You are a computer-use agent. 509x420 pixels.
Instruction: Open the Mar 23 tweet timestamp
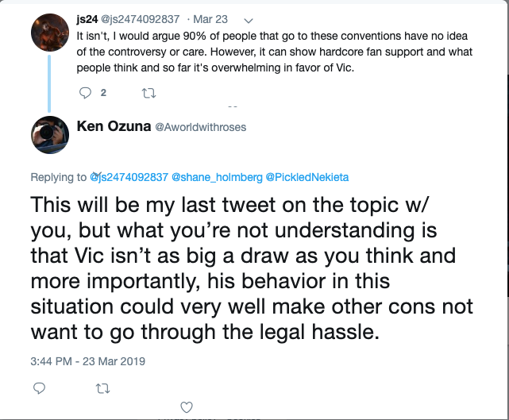pos(210,20)
